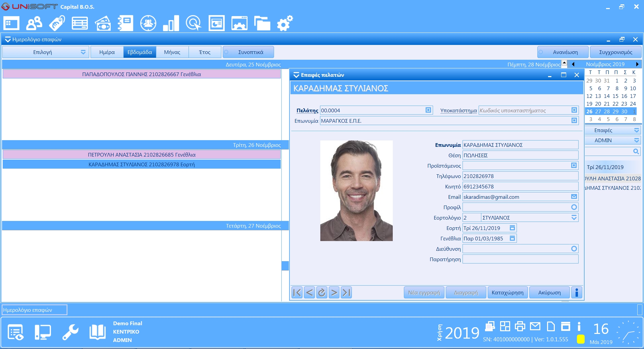Screen dimensions: 644x349
Task: Click the Καταχώρηση button
Action: point(507,293)
